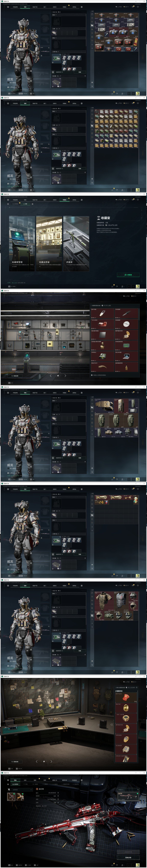Select the knife item in collection shelf list
This screenshot has width=147, height=868.
[126, 313]
